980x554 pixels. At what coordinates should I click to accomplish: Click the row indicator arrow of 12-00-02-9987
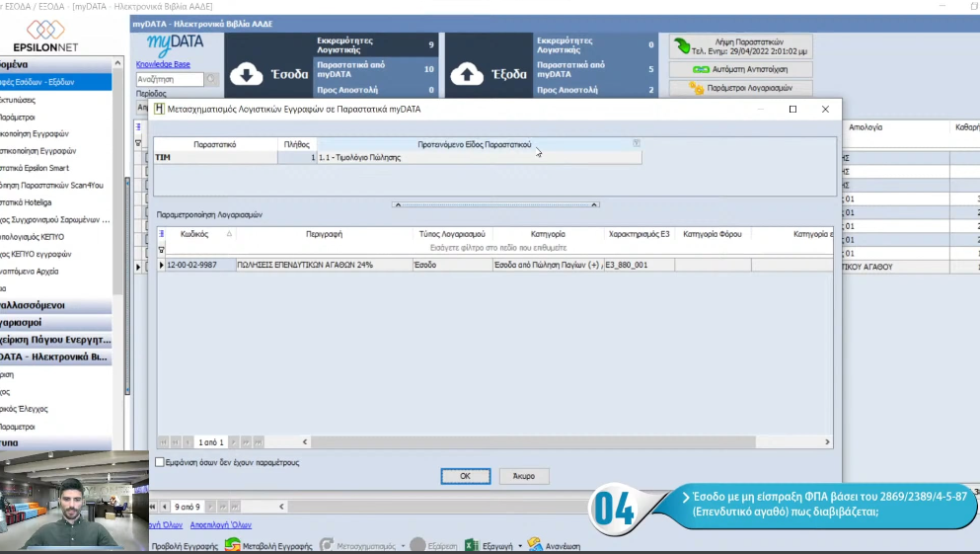[x=161, y=265]
